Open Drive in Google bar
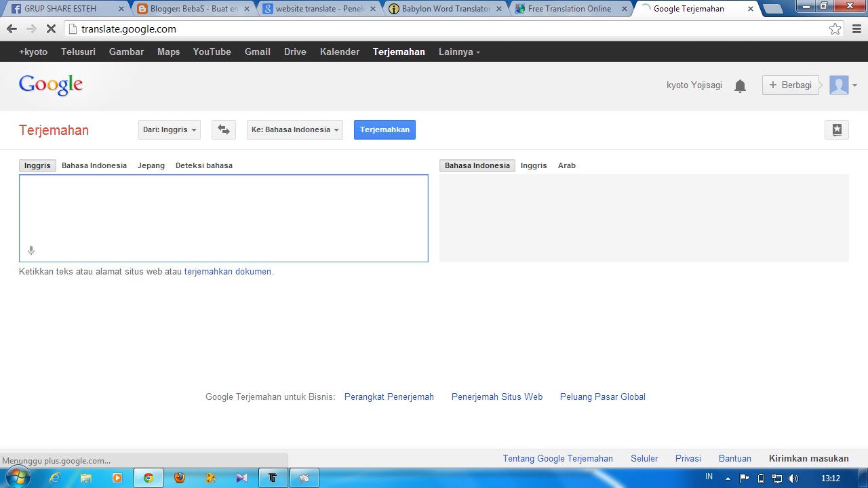Screen dimensions: 868x488 click(x=295, y=52)
